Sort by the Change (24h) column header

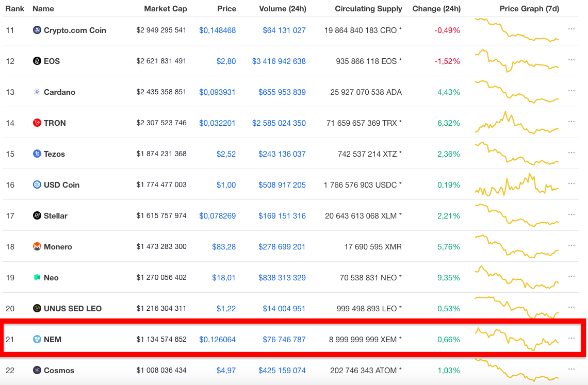[436, 9]
